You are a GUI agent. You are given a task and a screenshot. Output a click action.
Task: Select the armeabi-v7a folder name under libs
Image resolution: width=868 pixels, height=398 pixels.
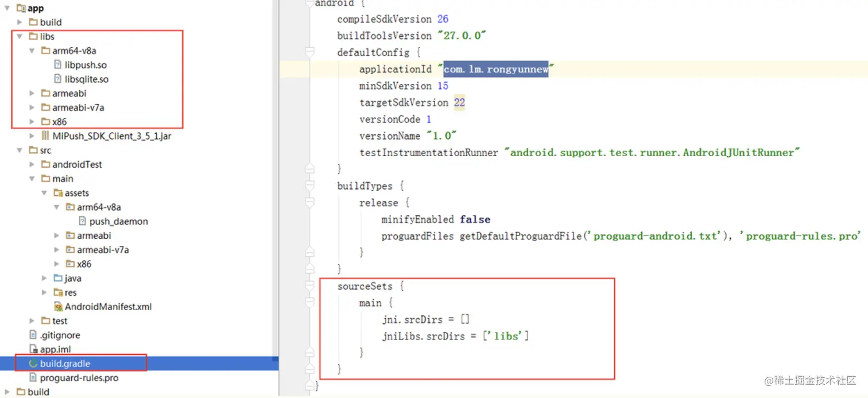[78, 107]
